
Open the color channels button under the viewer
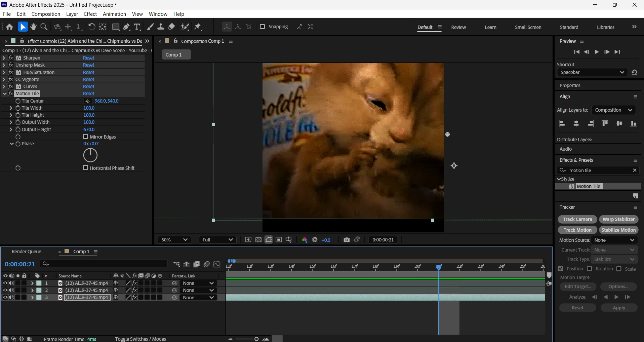click(x=305, y=240)
